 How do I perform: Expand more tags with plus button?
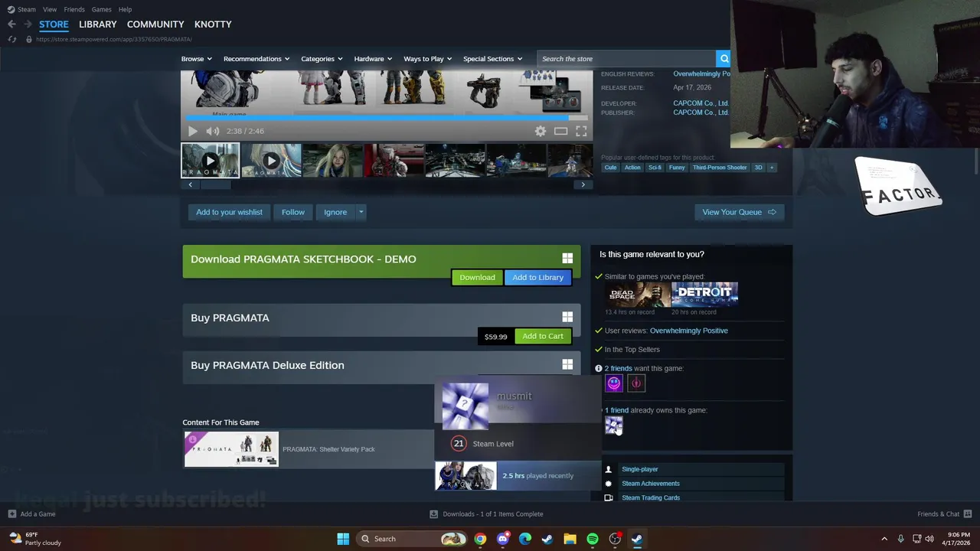coord(772,168)
